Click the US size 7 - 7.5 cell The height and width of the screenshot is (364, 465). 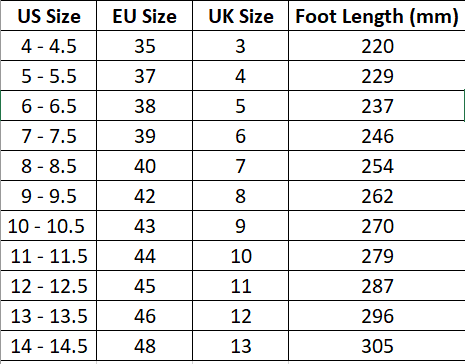(49, 136)
